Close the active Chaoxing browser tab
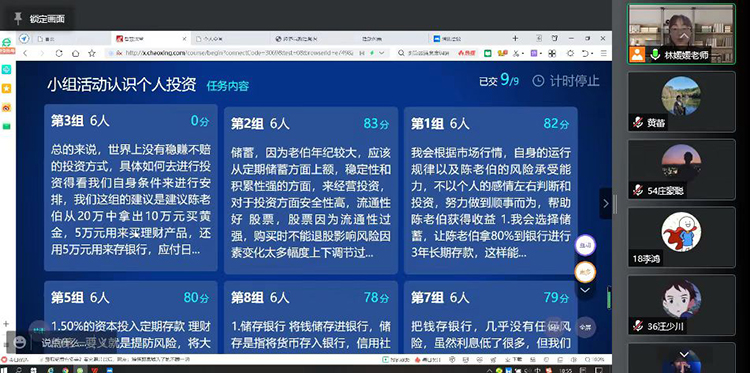 point(185,39)
